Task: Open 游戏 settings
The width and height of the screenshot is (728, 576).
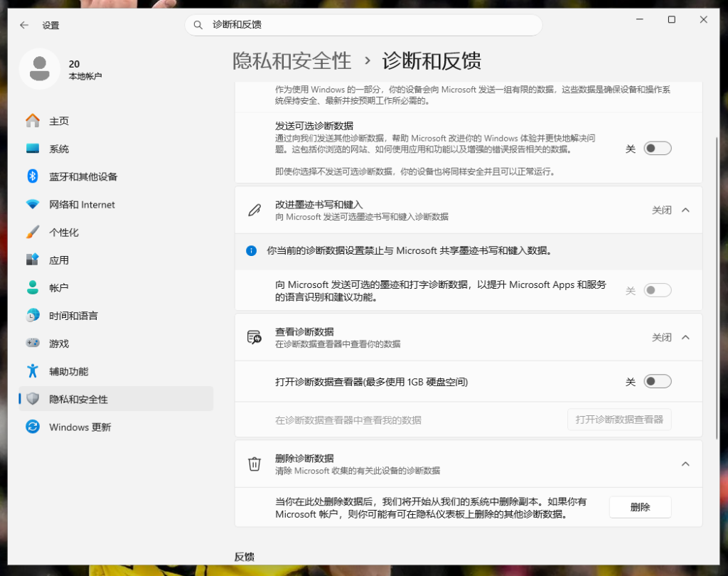Action: tap(116, 343)
